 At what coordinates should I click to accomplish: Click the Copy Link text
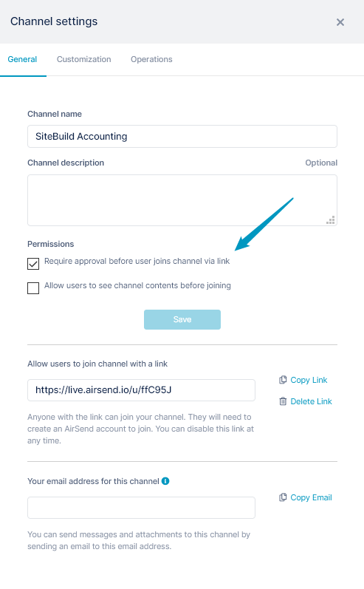tap(309, 380)
